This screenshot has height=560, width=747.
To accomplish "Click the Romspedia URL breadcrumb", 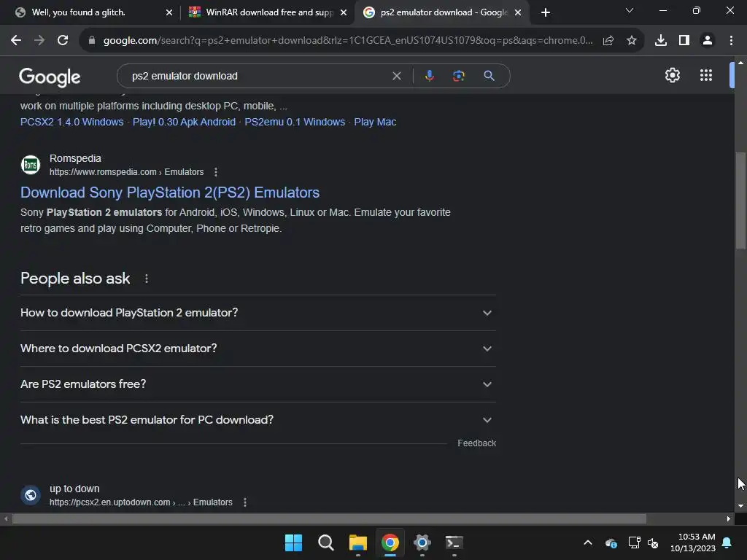I will 127,172.
